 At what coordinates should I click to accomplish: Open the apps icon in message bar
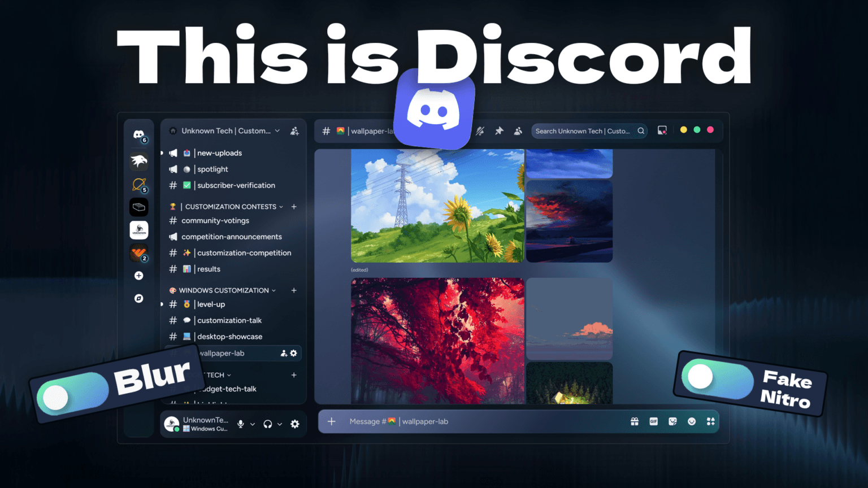[710, 421]
